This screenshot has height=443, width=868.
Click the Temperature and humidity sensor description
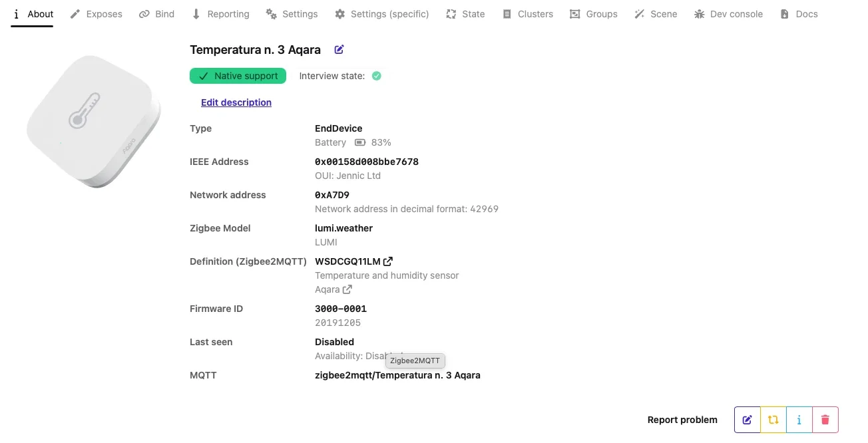387,275
